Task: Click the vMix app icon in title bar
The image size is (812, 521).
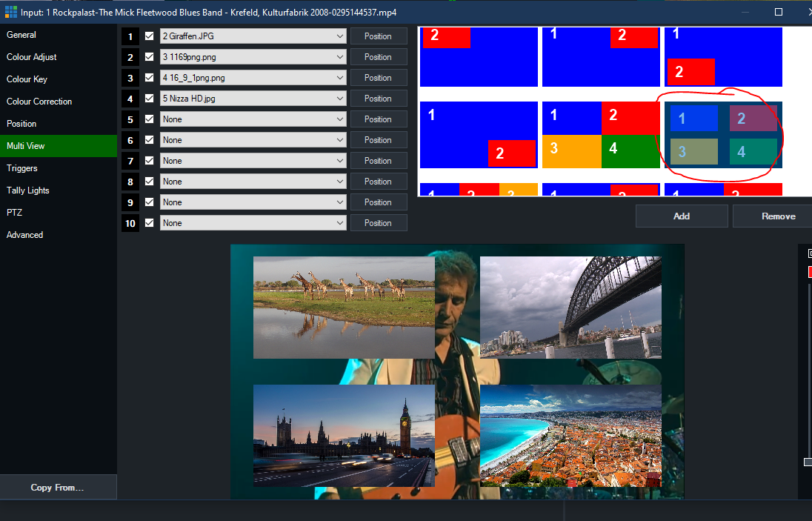Action: click(x=10, y=12)
